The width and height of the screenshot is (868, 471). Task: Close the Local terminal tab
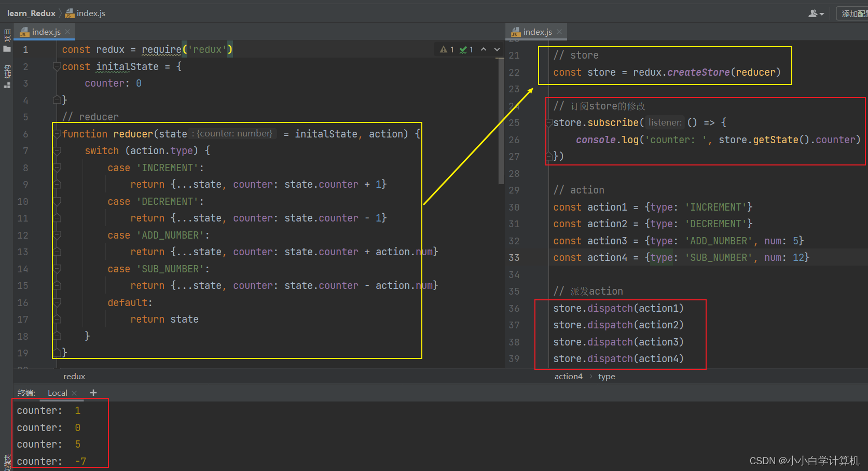coord(75,393)
